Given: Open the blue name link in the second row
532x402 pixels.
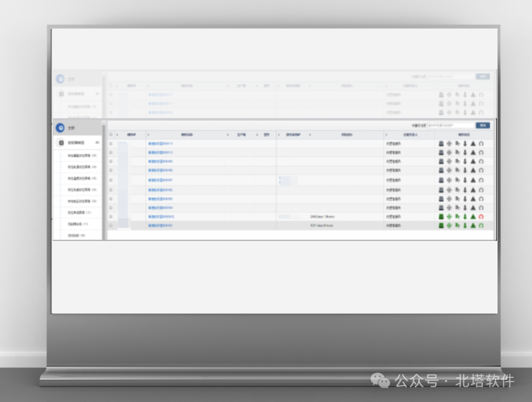Looking at the screenshot, I should click(x=161, y=153).
